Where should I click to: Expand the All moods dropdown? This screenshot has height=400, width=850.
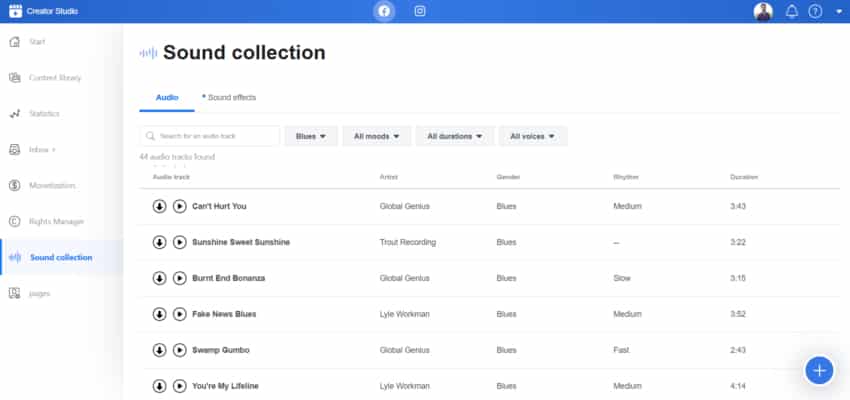coord(377,136)
